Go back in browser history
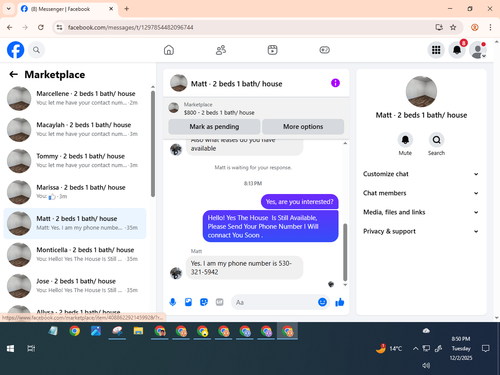This screenshot has height=375, width=500. (10, 27)
